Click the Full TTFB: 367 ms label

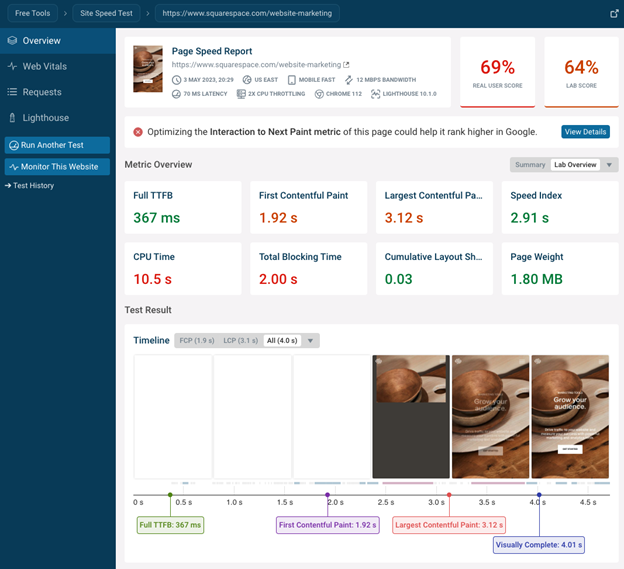point(170,525)
